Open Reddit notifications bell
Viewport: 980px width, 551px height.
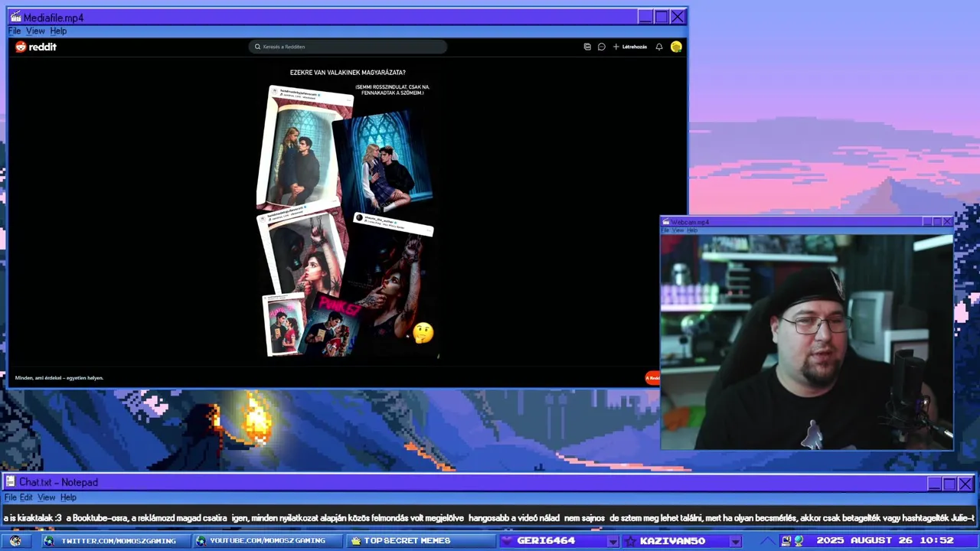tap(658, 47)
